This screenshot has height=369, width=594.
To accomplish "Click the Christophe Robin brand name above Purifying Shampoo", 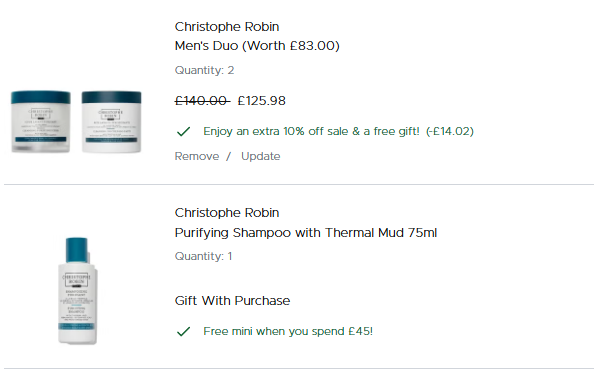I will 227,213.
